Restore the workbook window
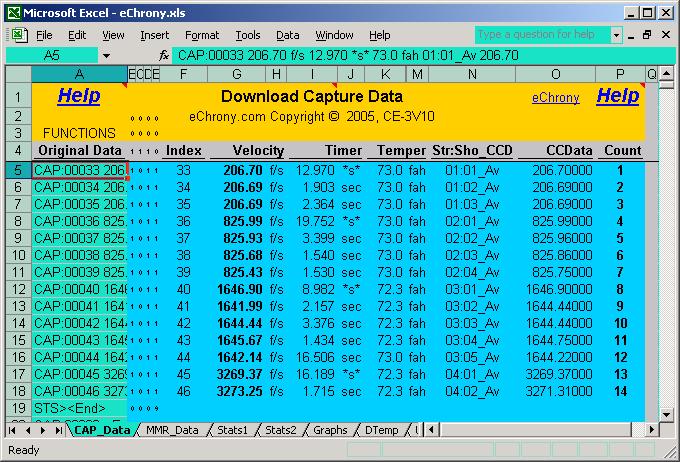 647,35
